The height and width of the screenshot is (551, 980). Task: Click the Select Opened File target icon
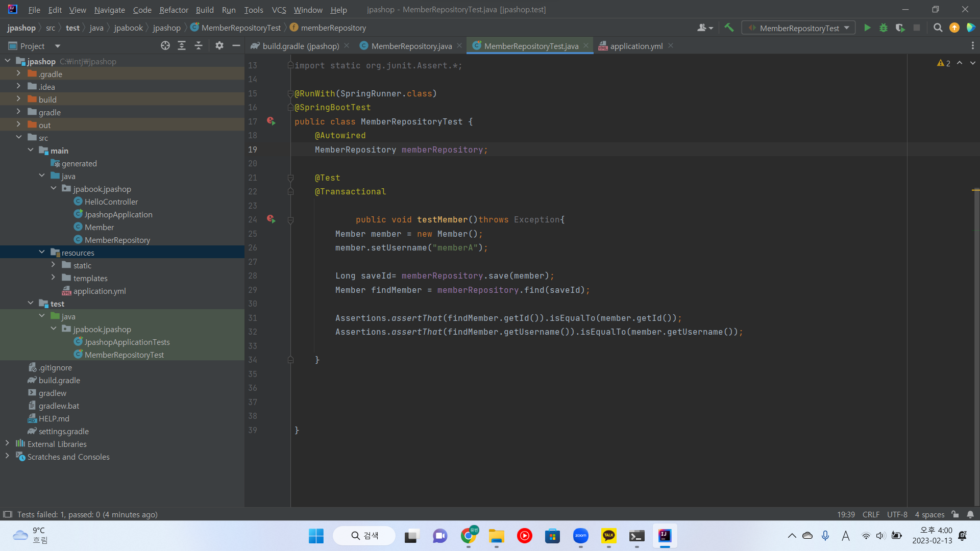coord(165,46)
